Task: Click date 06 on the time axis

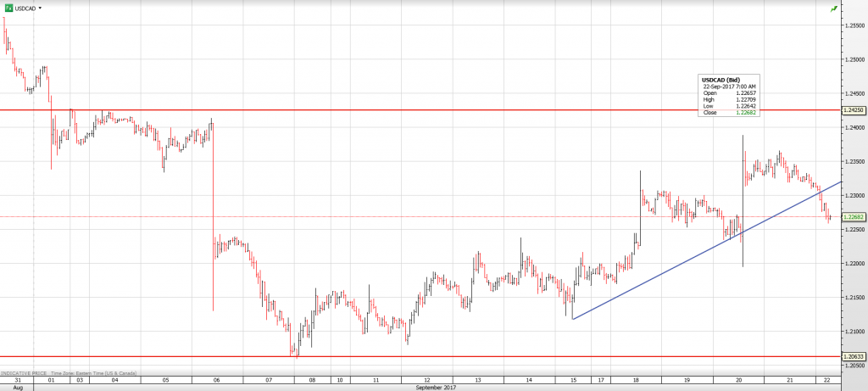Action: coord(217,380)
